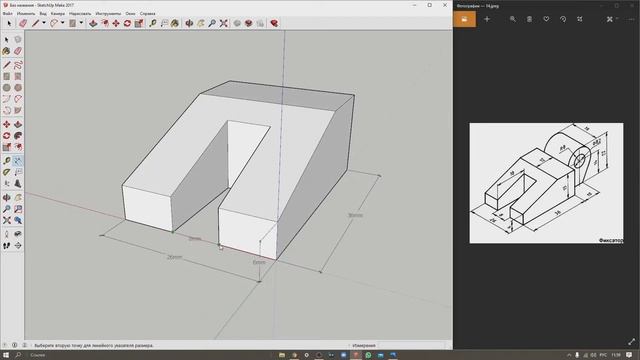Viewport: 640px width, 360px height.
Task: Rotate the photo in the Photos app
Action: [x=563, y=19]
